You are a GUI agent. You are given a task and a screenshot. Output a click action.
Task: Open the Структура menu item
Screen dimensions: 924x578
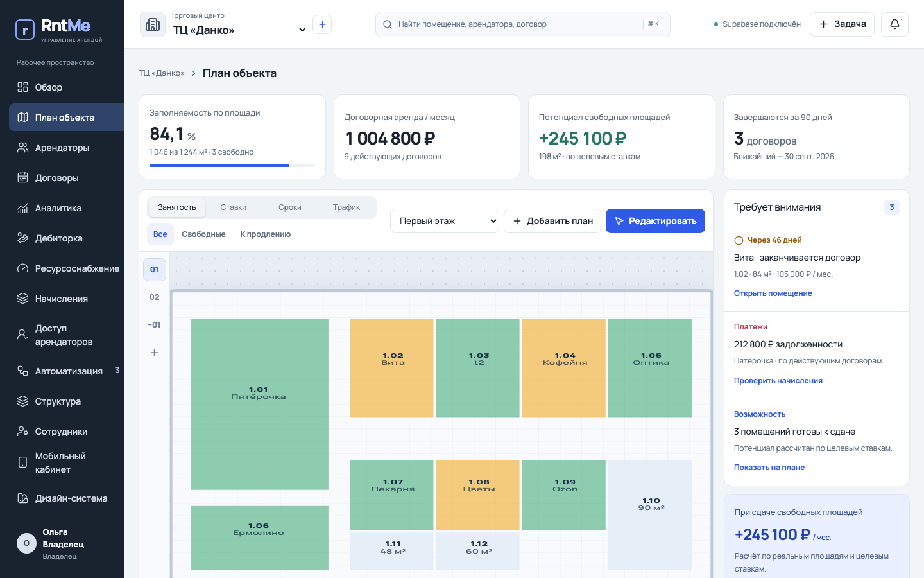coord(67,401)
